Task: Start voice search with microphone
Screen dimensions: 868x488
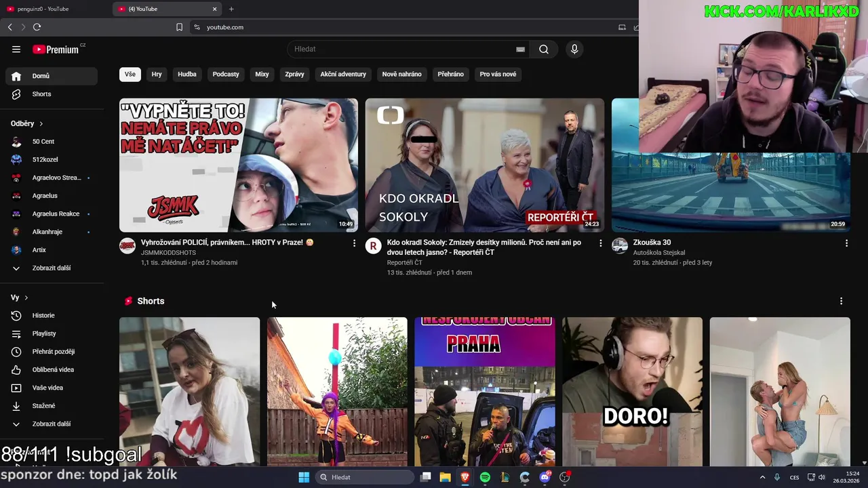Action: (574, 49)
